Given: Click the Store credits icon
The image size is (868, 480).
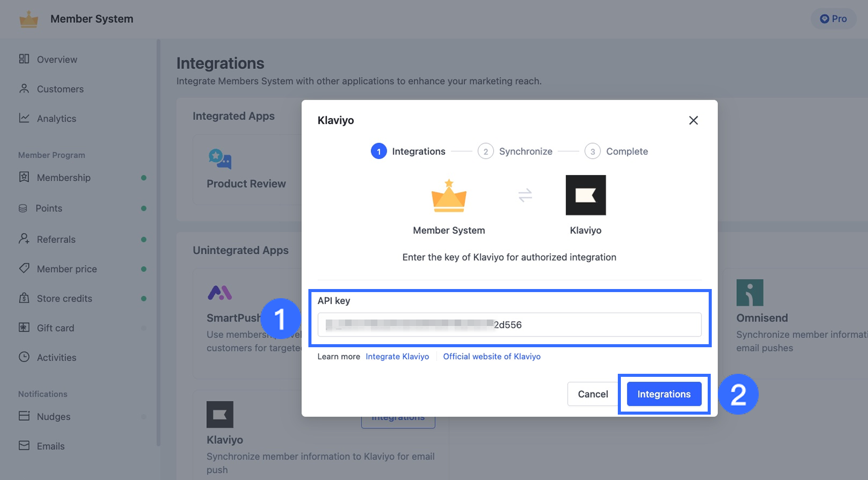Looking at the screenshot, I should click(24, 298).
